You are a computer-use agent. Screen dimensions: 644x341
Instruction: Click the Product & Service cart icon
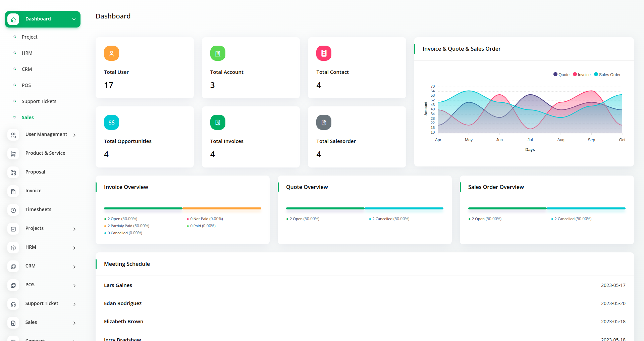click(13, 154)
